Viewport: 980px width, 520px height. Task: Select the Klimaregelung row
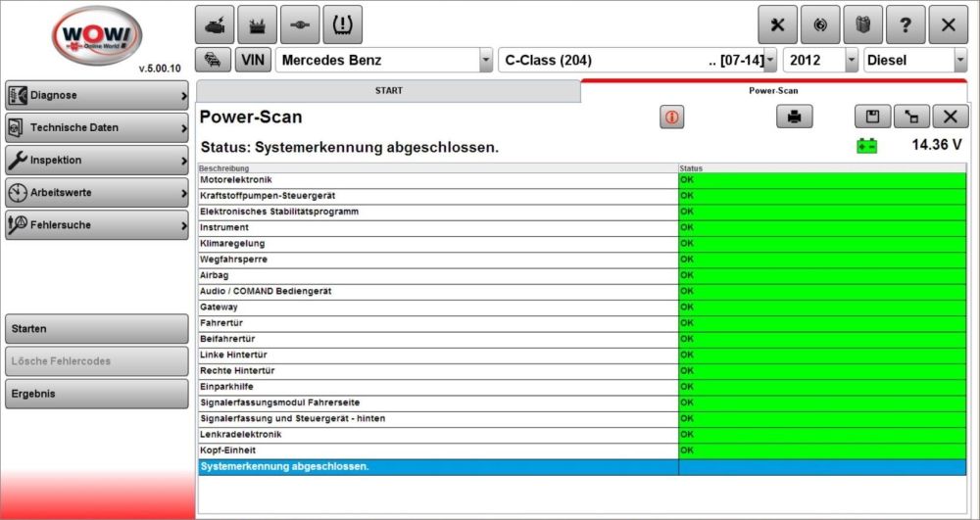(x=582, y=244)
